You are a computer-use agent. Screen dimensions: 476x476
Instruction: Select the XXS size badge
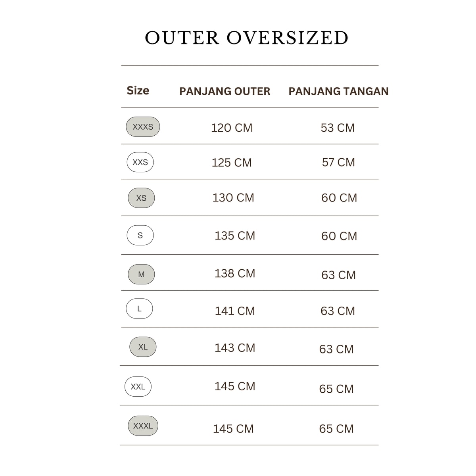140,162
